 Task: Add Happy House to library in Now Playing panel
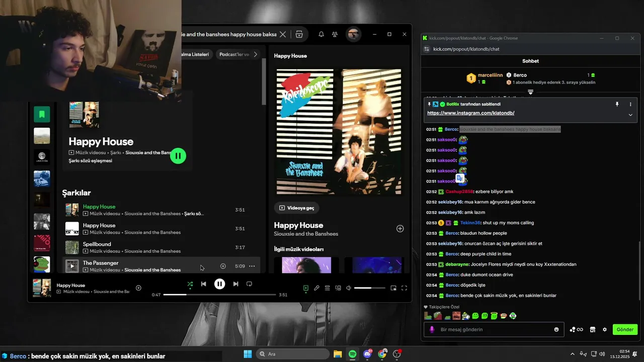[400, 229]
